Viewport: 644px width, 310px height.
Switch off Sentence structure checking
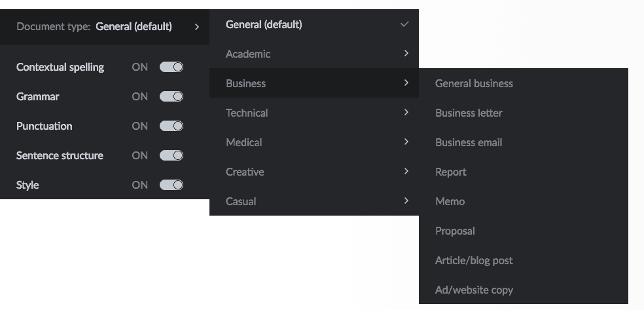[171, 155]
